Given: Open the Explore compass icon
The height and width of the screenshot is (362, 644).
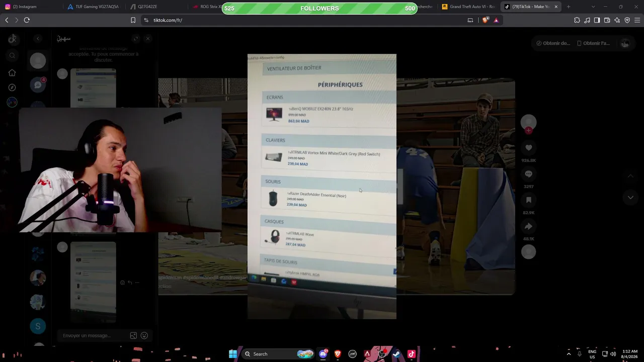Looking at the screenshot, I should tap(12, 87).
